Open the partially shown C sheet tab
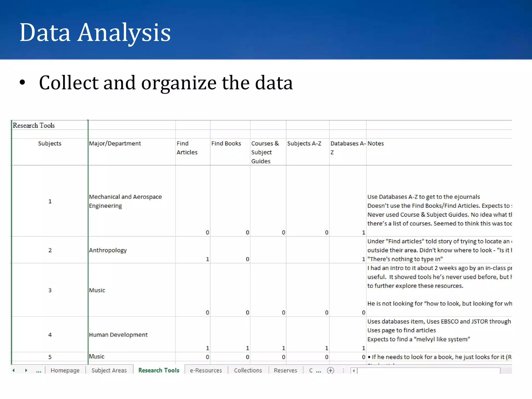 (x=311, y=370)
